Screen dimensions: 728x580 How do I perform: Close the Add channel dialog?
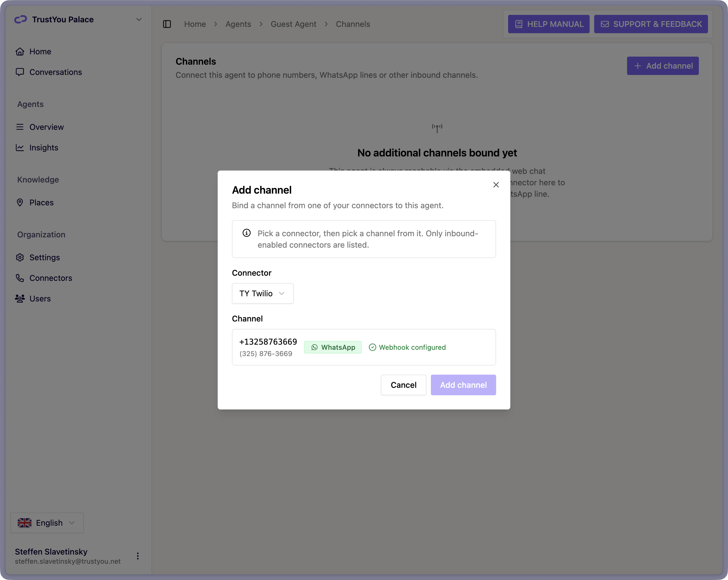coord(496,185)
